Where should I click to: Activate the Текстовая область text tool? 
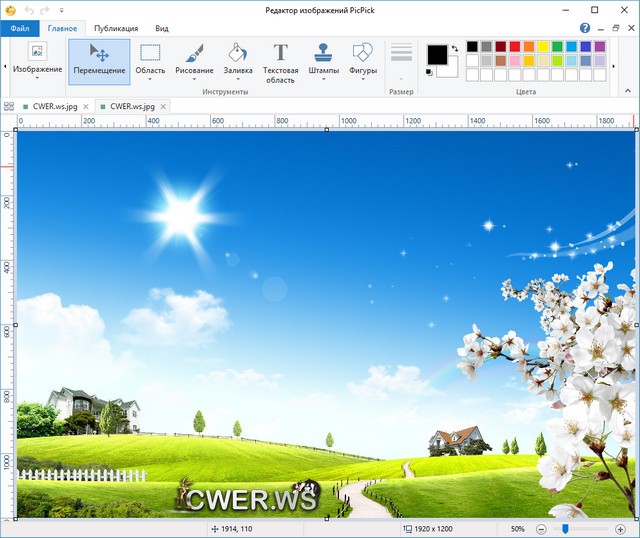tap(280, 60)
